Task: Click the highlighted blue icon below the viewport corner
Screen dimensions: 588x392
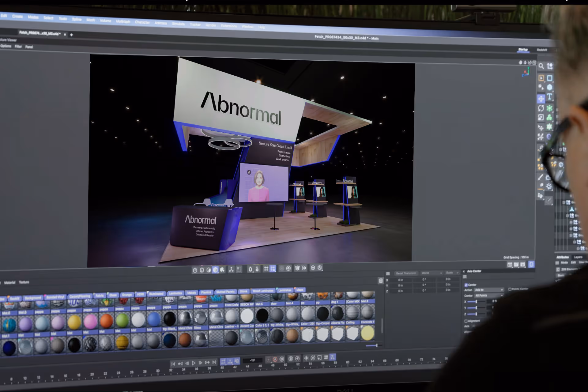Action: [531, 264]
